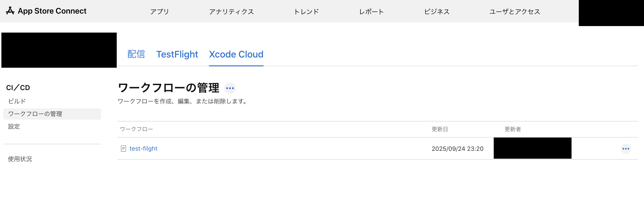The width and height of the screenshot is (644, 202).
Task: Open the more options menu beside ワークフローの管理 heading
Action: (230, 88)
